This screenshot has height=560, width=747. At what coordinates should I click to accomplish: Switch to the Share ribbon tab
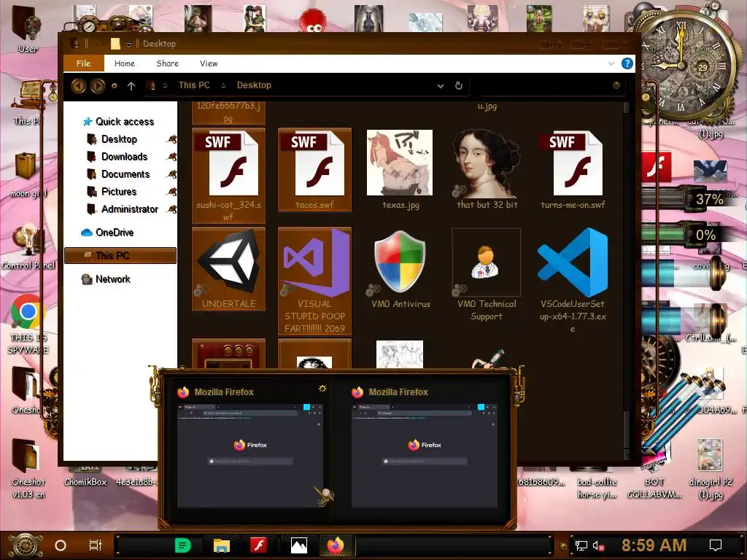(x=167, y=63)
